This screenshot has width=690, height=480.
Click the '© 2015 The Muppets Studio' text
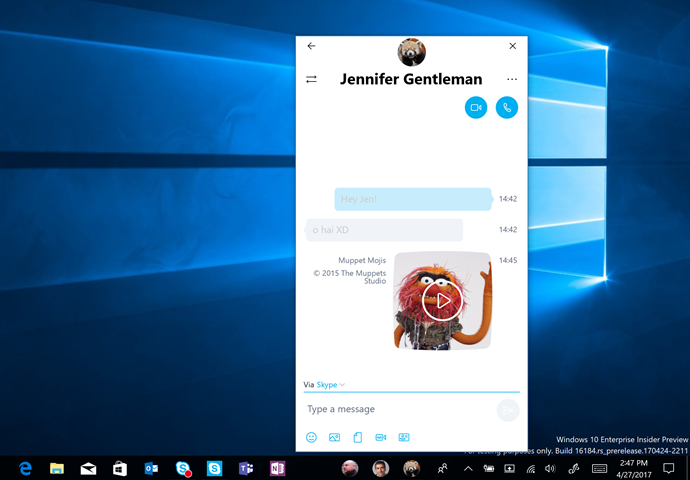tap(350, 277)
